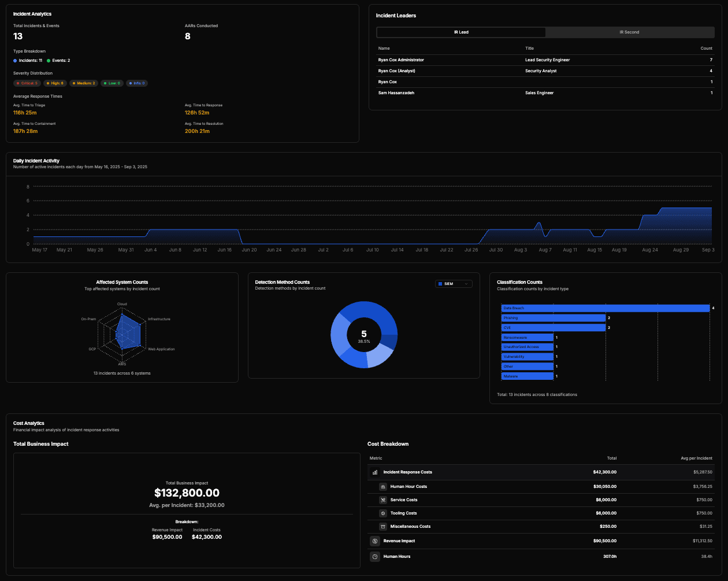Viewport: 728px width, 581px height.
Task: Toggle the Critical: 5 severity chip
Action: [x=26, y=83]
